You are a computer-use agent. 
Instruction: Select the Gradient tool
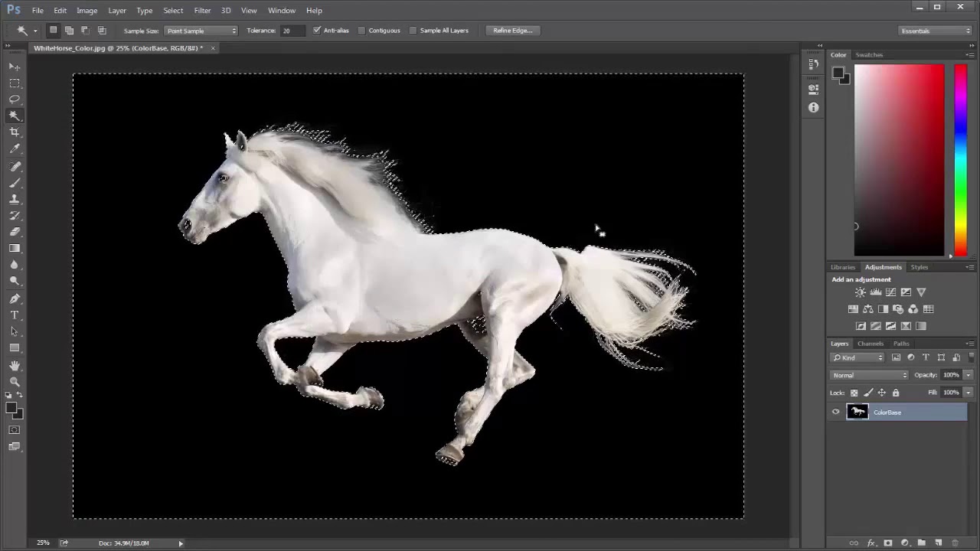(15, 248)
